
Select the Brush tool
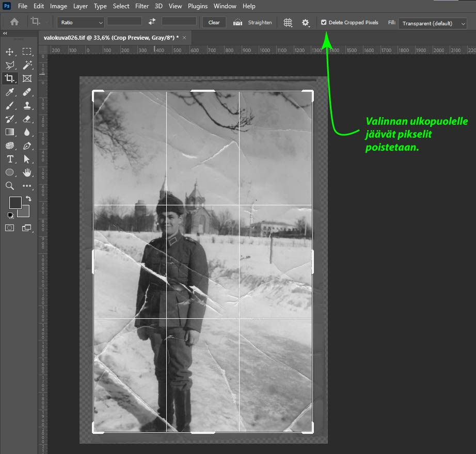point(10,106)
